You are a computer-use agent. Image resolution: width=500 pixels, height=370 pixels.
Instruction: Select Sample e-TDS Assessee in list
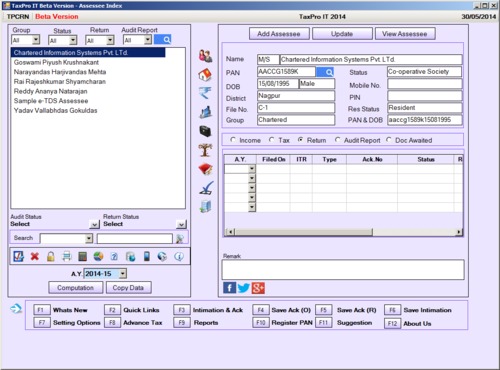coord(51,101)
